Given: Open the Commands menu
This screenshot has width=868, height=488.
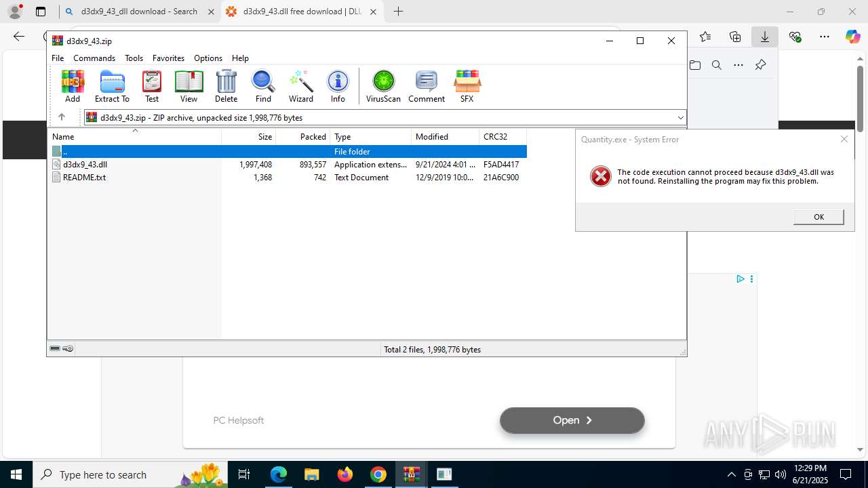Looking at the screenshot, I should point(94,58).
